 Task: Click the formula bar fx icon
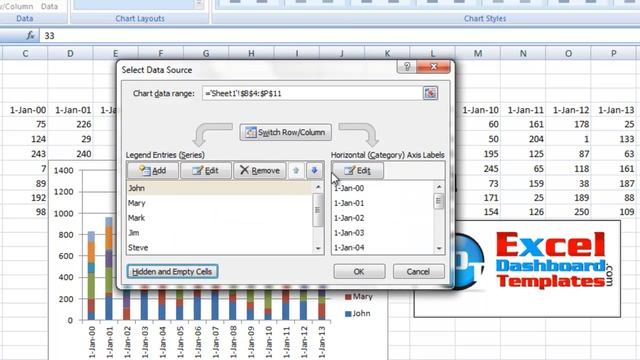point(30,36)
